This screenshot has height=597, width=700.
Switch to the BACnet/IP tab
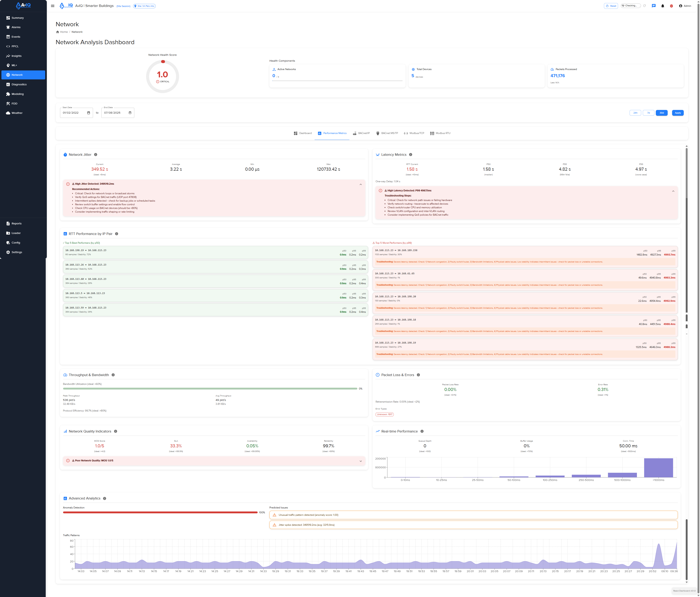[x=361, y=133]
